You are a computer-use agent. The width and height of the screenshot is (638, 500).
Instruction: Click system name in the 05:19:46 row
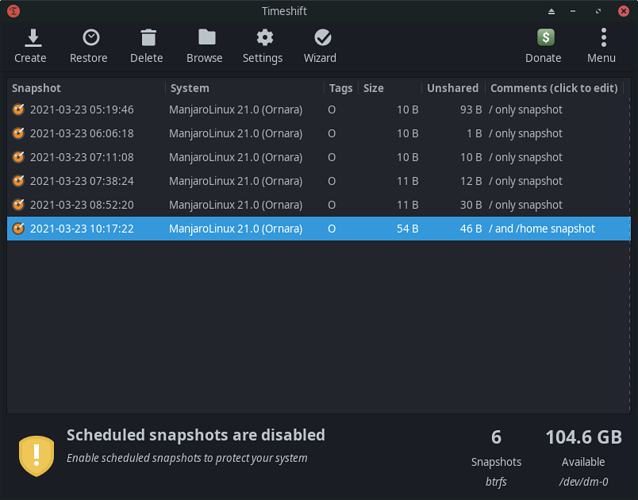236,110
